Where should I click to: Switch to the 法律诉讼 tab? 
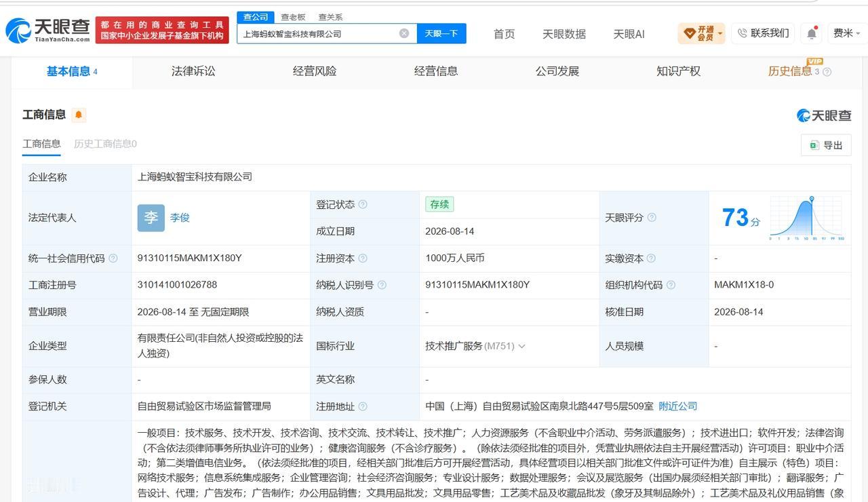[193, 71]
